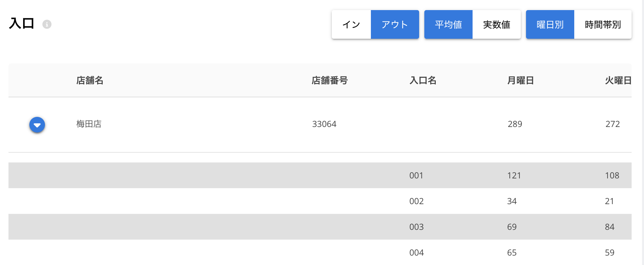
Task: Switch to 実数値 actual values
Action: coord(497,24)
